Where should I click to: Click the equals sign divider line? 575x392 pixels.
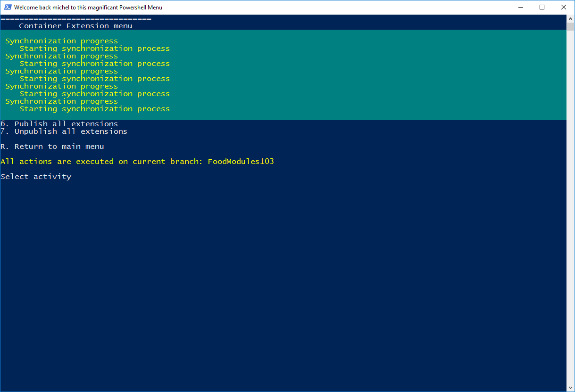75,18
